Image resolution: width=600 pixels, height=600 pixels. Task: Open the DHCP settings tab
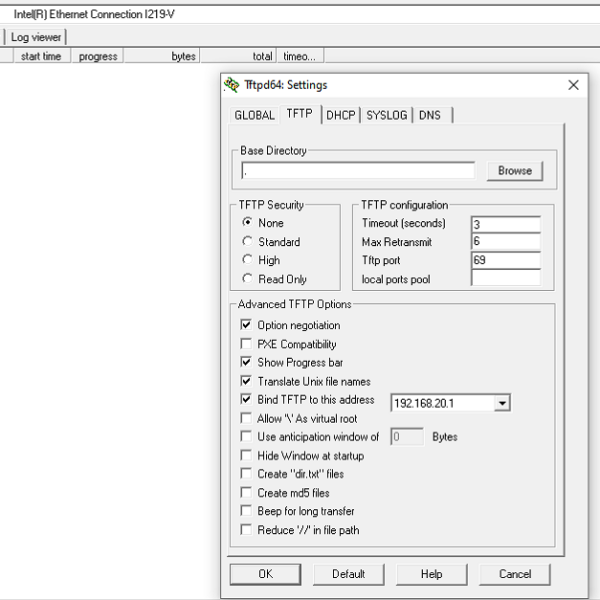click(341, 115)
